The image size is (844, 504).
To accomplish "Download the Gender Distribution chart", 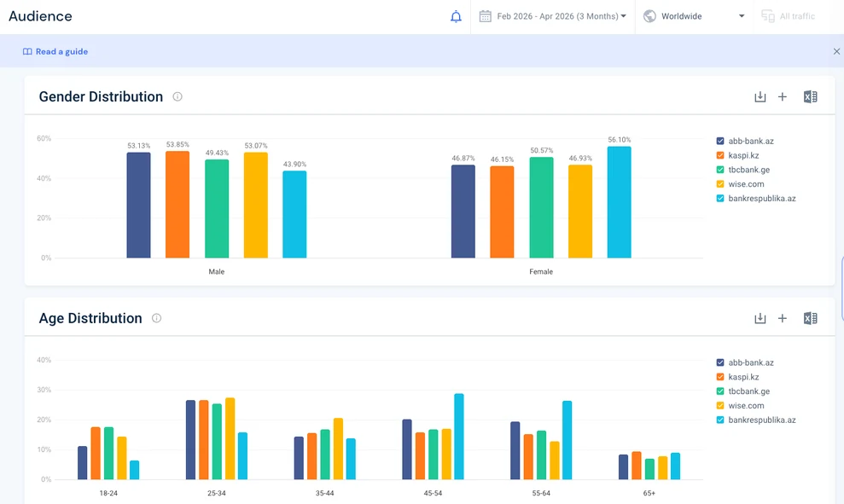I will (760, 97).
